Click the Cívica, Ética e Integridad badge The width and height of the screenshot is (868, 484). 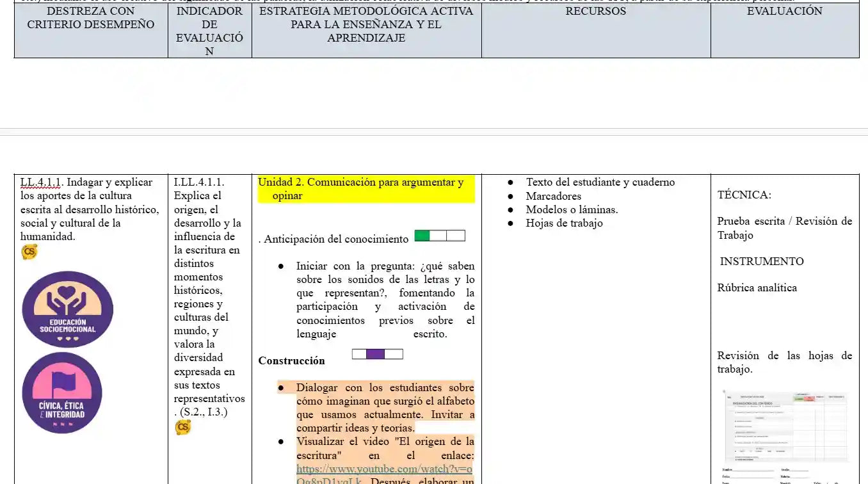pyautogui.click(x=61, y=392)
